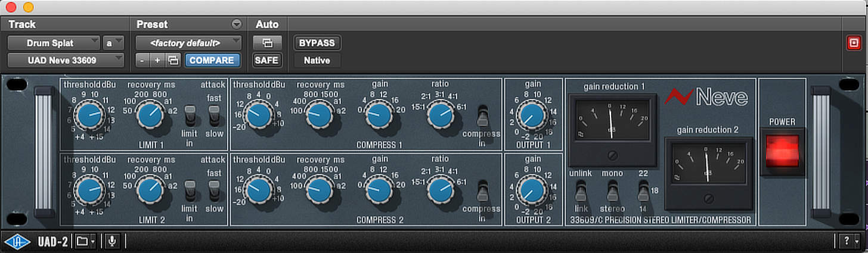This screenshot has height=253, width=868.
Task: Toggle COMPRESS 2 compress in switch
Action: click(x=482, y=190)
